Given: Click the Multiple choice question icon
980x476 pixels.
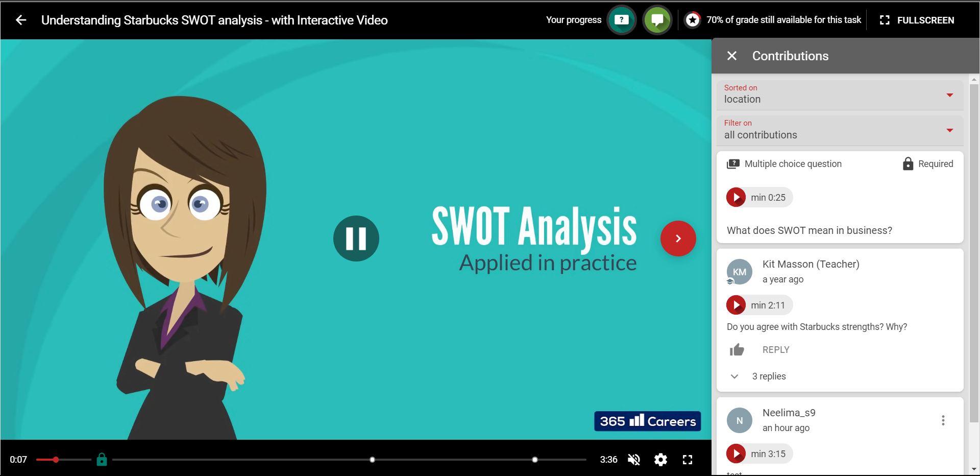Looking at the screenshot, I should tap(733, 164).
